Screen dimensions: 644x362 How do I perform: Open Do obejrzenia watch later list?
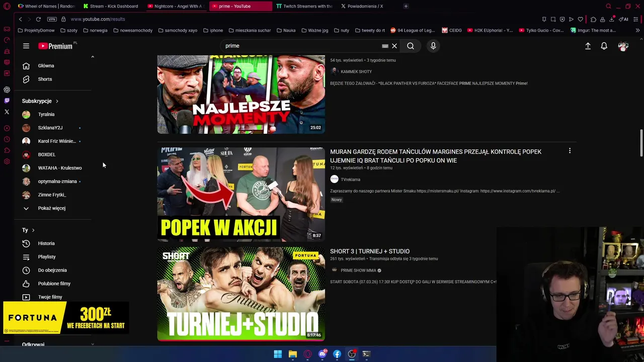tap(53, 270)
